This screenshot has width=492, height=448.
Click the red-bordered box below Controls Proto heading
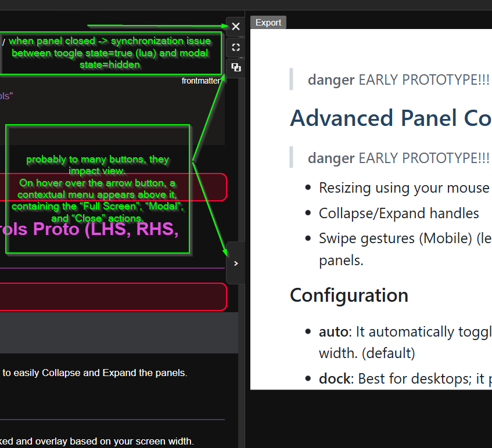point(113,297)
